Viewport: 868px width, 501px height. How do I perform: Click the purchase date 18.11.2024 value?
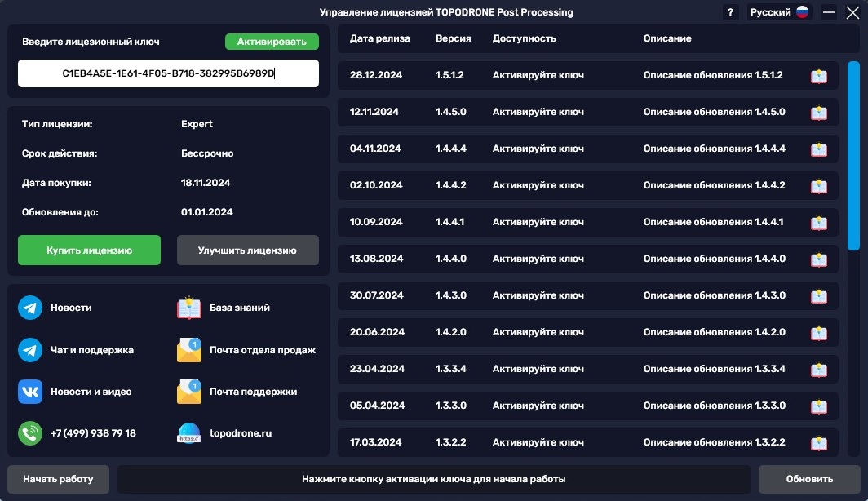point(206,183)
